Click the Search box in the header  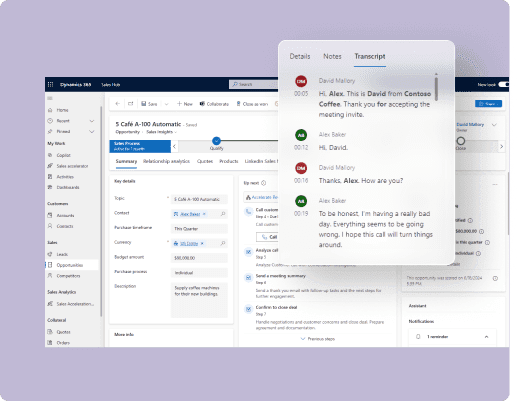[x=253, y=84]
